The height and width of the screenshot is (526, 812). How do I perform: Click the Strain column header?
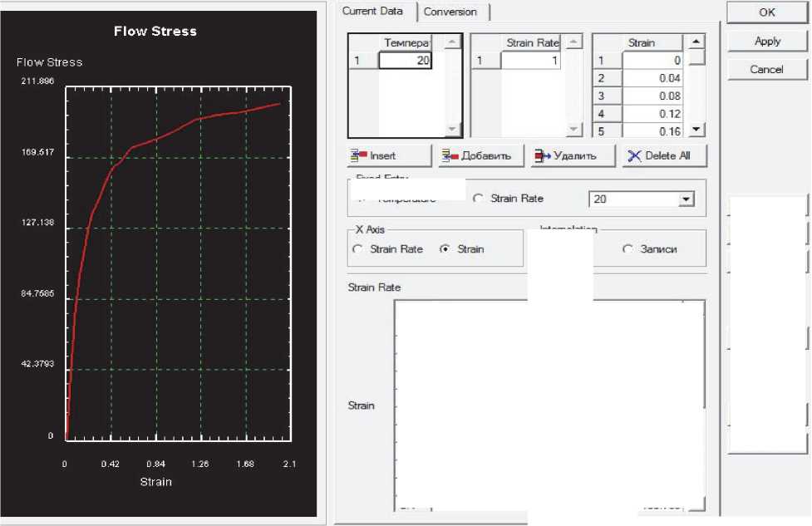[641, 42]
